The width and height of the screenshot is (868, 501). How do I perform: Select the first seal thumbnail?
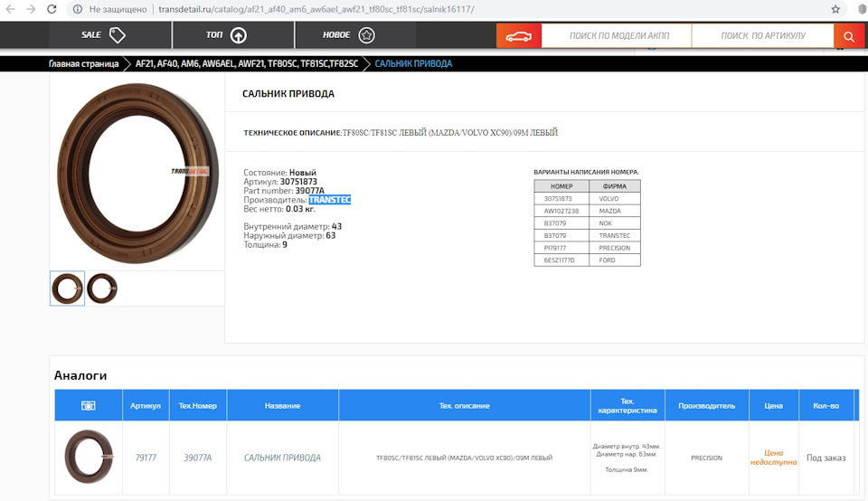[x=67, y=288]
